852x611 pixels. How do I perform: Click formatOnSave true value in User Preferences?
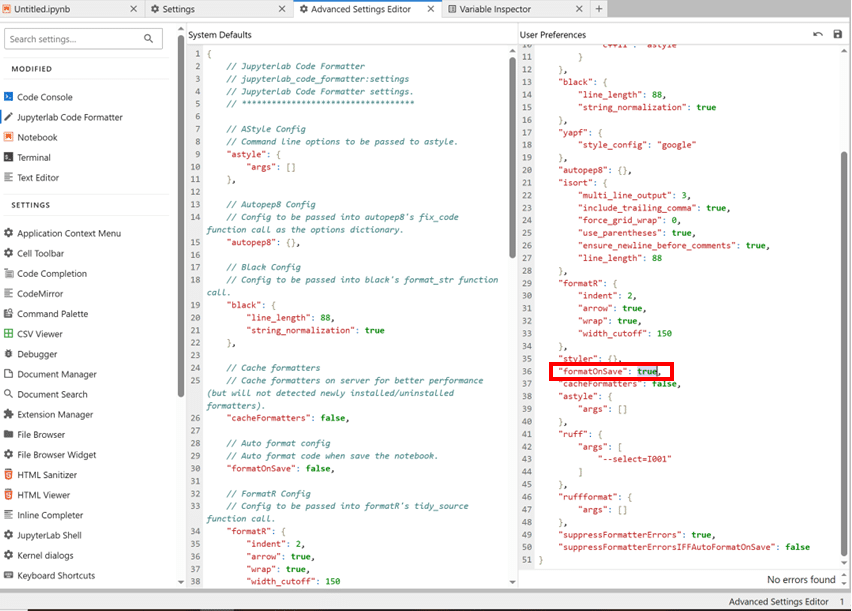[647, 371]
